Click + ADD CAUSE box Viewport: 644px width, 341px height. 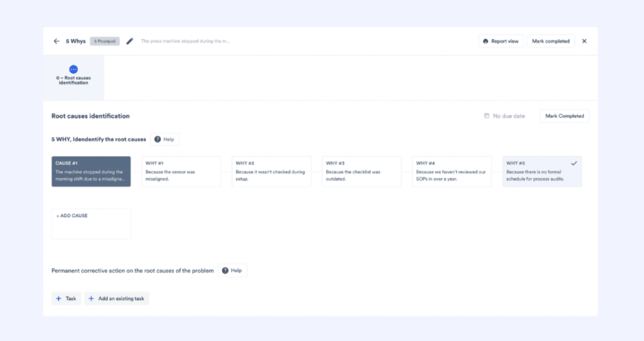[x=91, y=223]
